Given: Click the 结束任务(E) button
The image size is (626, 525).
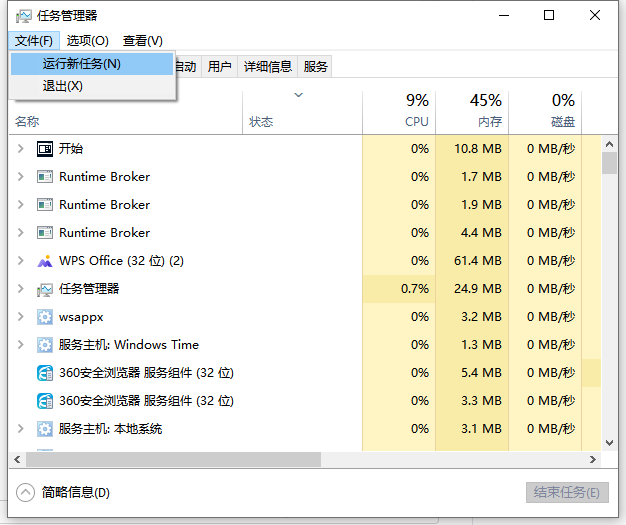Looking at the screenshot, I should point(567,493).
